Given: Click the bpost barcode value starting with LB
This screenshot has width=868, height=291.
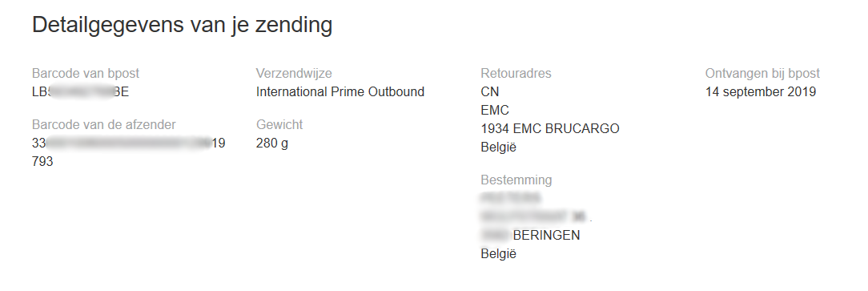Looking at the screenshot, I should tap(81, 92).
